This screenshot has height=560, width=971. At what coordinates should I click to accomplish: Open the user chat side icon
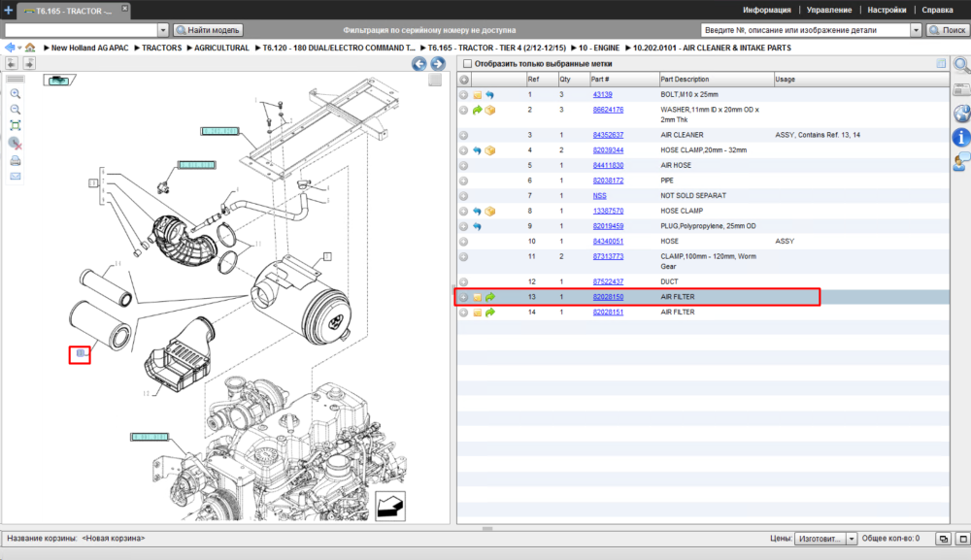click(961, 162)
